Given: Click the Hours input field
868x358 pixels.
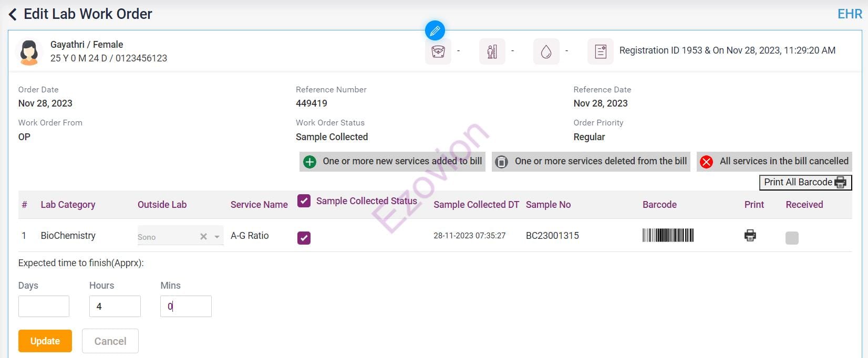Looking at the screenshot, I should [x=115, y=306].
